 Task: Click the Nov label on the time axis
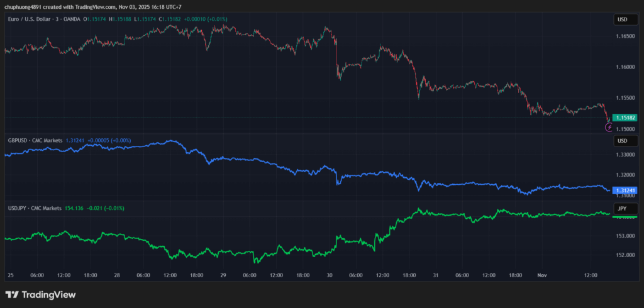(x=542, y=275)
